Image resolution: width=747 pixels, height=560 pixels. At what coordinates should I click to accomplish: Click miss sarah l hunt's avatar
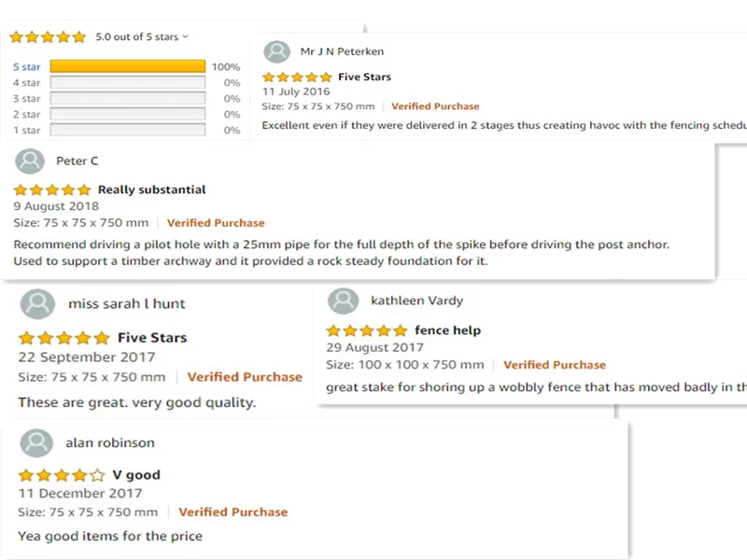pyautogui.click(x=37, y=304)
